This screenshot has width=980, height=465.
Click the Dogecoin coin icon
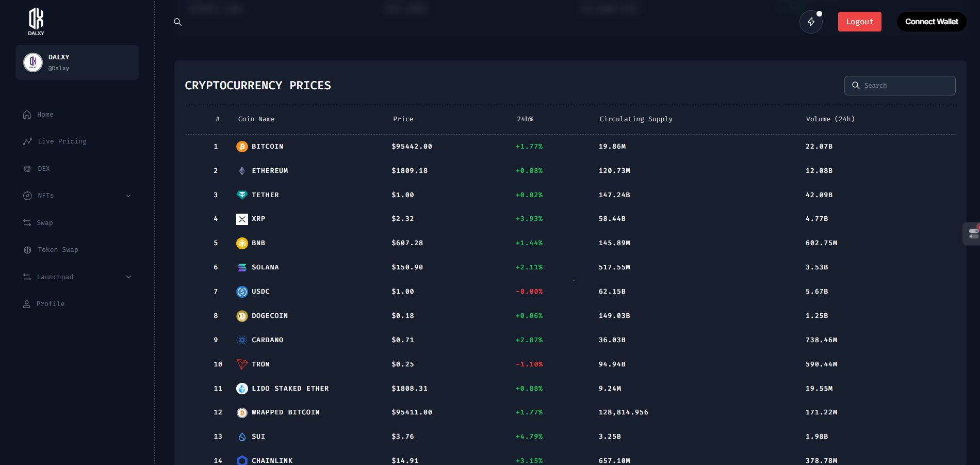(x=242, y=316)
